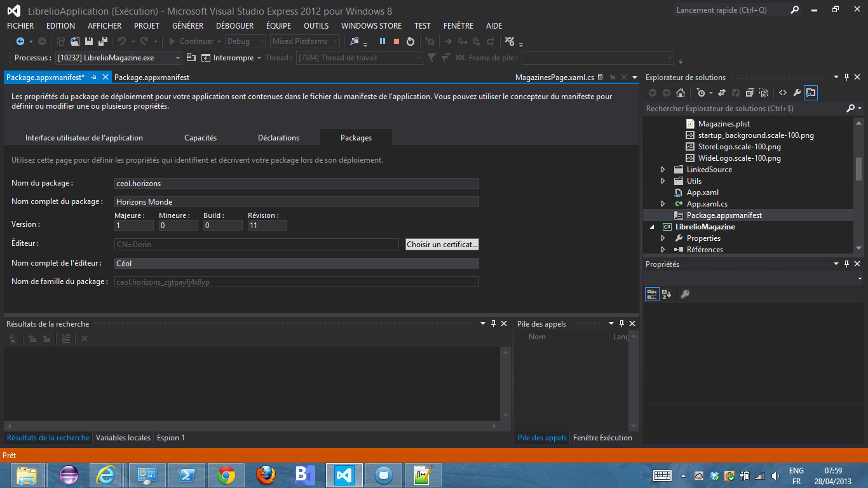Save all files with the stacked floppy icon

point(102,41)
